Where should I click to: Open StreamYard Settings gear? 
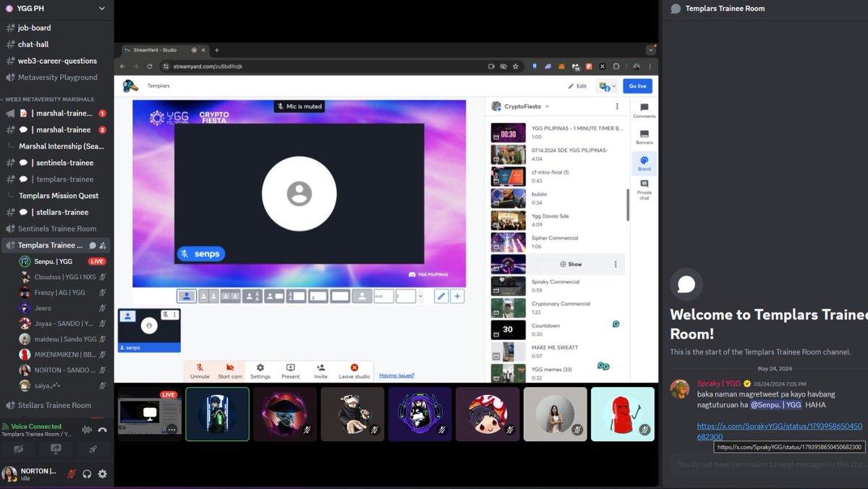[260, 371]
